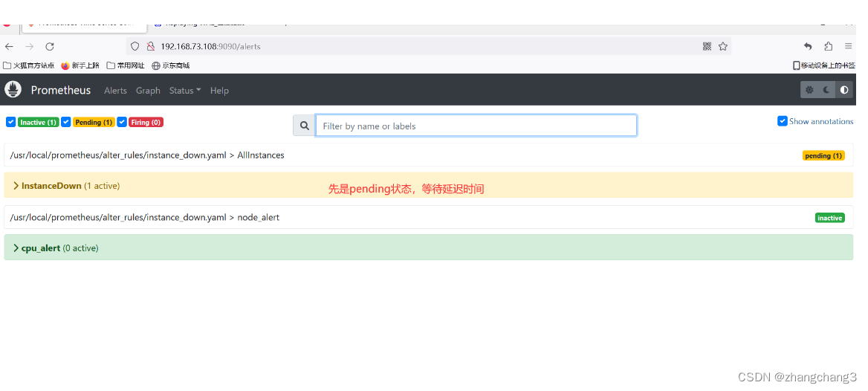
Task: Select the half-circle contrast theme icon
Action: 844,90
